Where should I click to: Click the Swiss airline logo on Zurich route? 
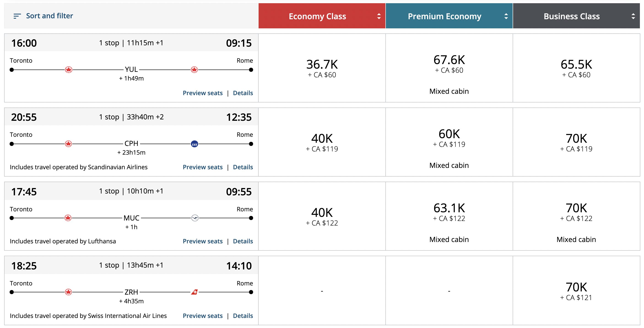[195, 292]
